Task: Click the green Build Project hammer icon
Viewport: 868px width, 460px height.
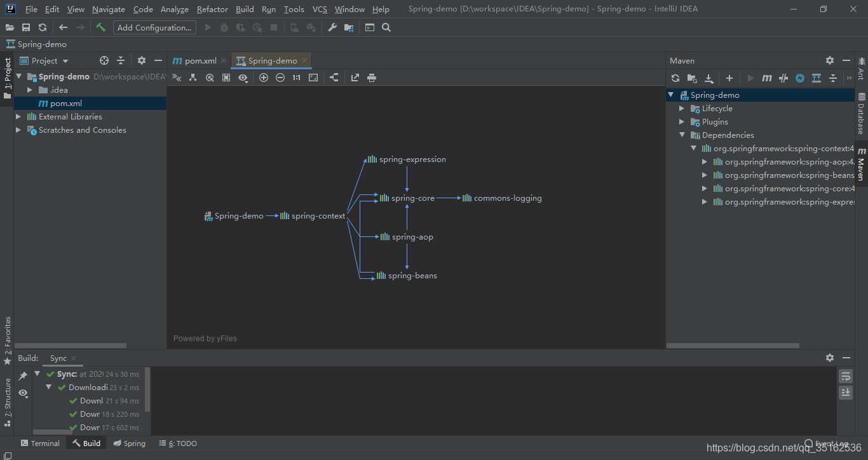Action: (x=100, y=27)
